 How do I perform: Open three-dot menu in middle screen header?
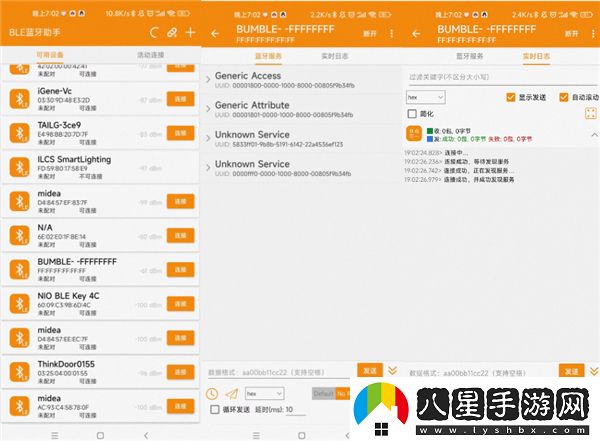tap(391, 33)
